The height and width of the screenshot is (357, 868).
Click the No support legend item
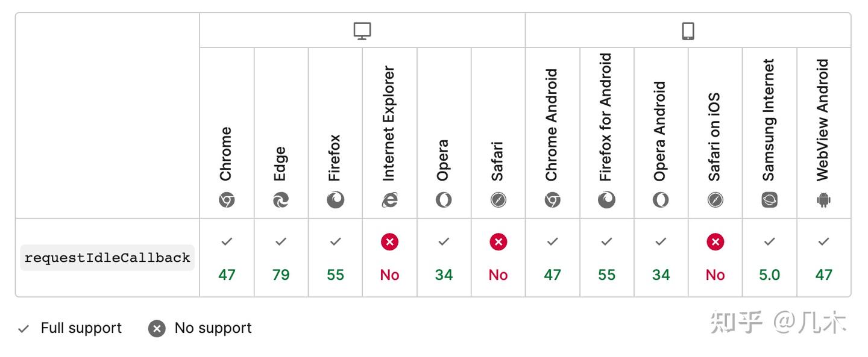click(x=200, y=328)
